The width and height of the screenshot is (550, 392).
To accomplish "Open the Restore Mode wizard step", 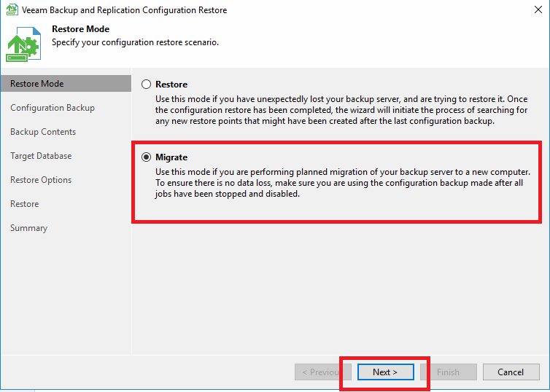I will 66,84.
